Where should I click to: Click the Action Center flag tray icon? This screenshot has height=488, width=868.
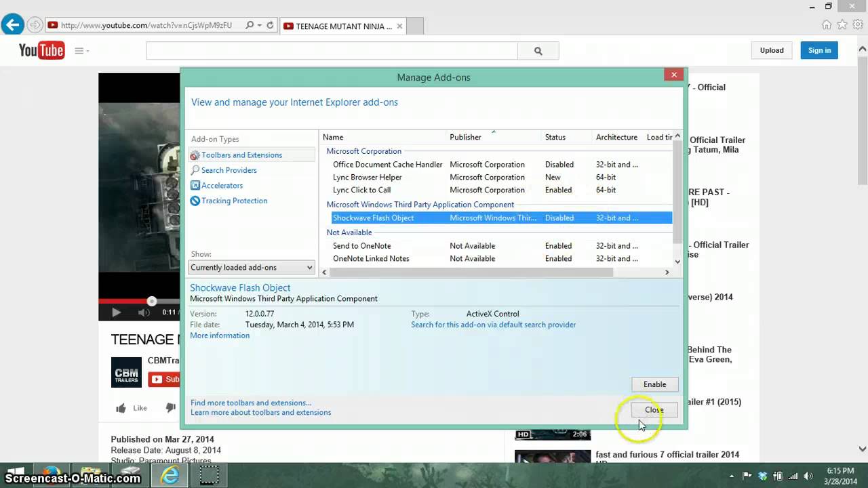coord(747,476)
